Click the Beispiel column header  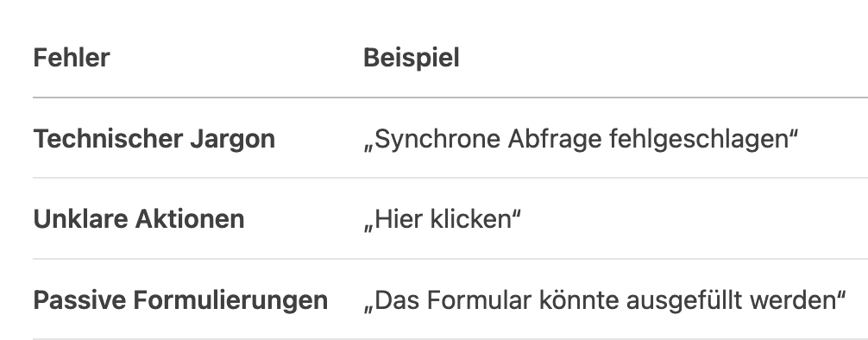coord(412,58)
